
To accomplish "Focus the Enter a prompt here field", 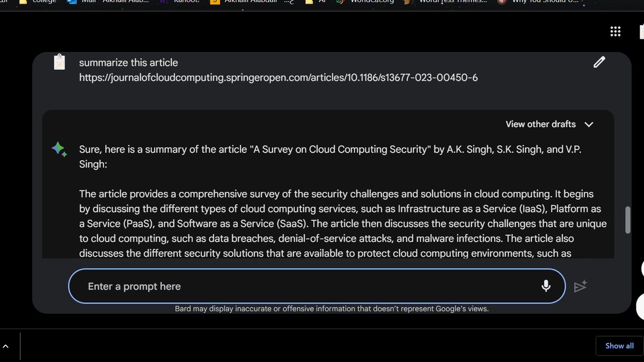I will [317, 286].
